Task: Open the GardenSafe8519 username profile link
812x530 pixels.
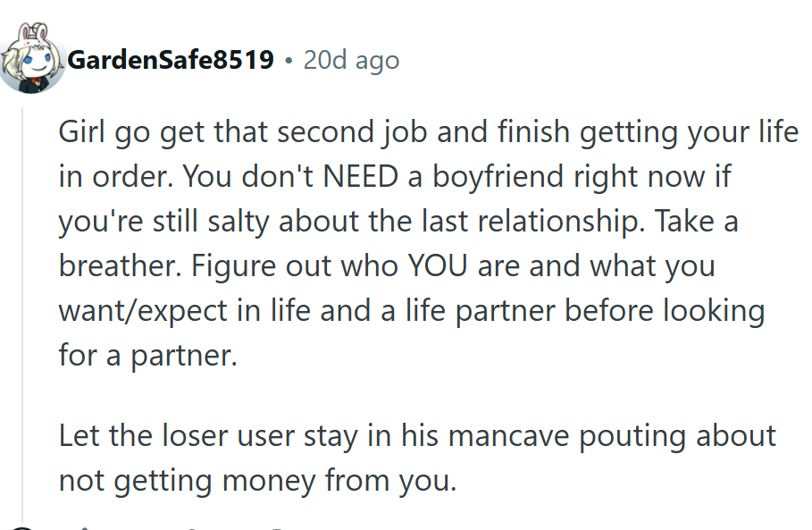Action: (171, 61)
